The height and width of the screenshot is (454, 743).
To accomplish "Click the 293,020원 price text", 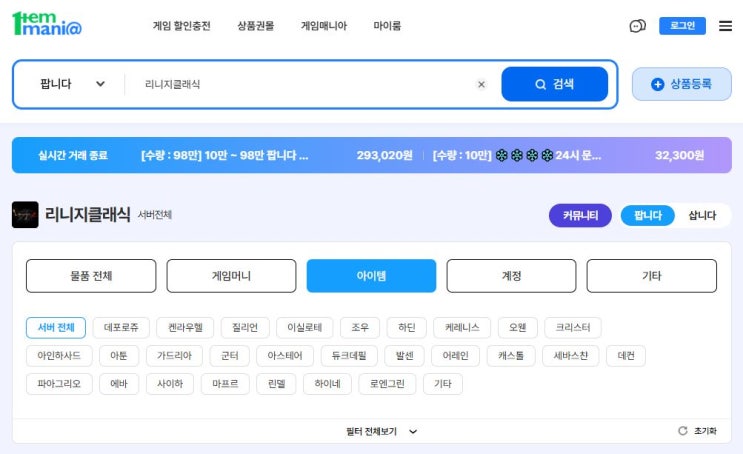I will click(x=384, y=155).
